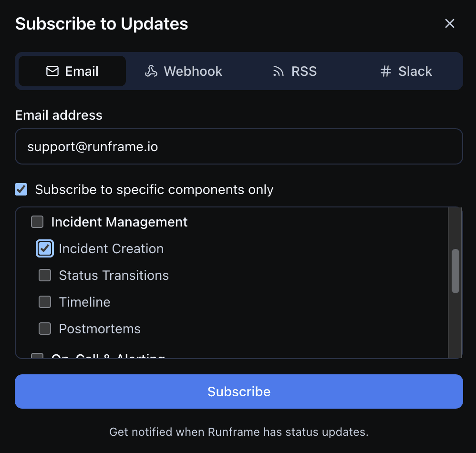Check the On-Call & Alerting checkbox
Image resolution: width=476 pixels, height=453 pixels.
tap(37, 355)
